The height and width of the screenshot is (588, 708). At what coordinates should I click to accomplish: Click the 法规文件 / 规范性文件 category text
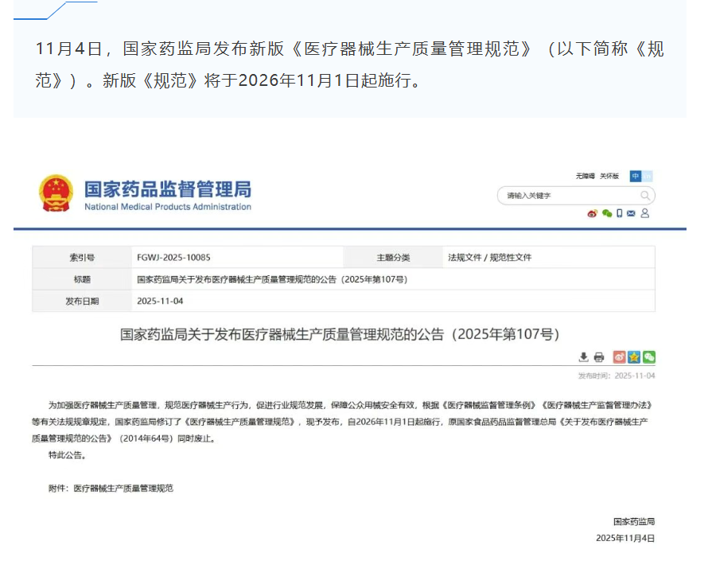tap(489, 258)
